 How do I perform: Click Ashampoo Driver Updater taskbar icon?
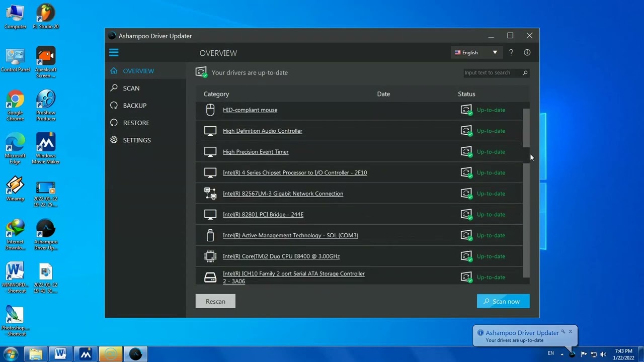135,354
